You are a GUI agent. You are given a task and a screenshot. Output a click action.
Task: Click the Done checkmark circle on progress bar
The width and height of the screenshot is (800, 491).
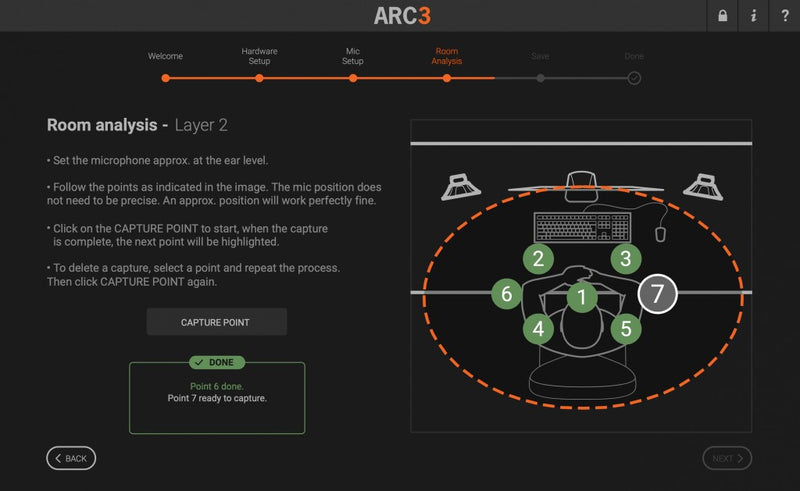(634, 78)
